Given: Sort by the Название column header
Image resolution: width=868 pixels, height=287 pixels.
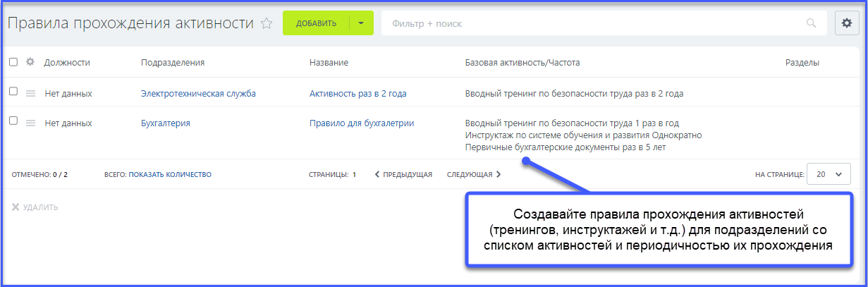Looking at the screenshot, I should point(329,62).
